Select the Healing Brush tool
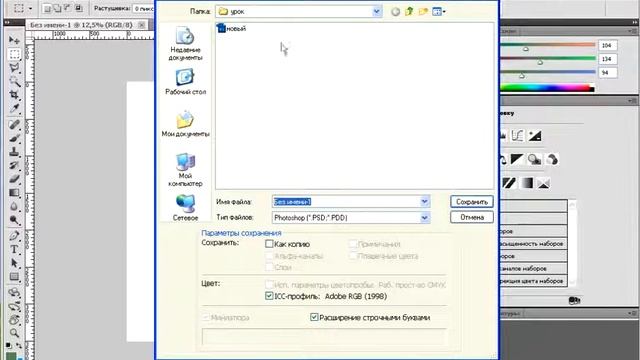640x360 pixels. [14, 124]
